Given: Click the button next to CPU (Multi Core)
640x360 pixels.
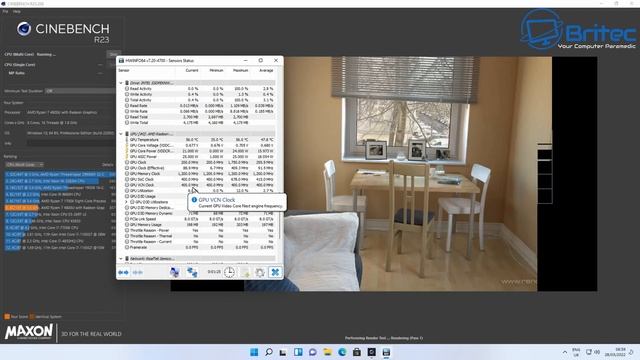Looking at the screenshot, I should pyautogui.click(x=113, y=54).
